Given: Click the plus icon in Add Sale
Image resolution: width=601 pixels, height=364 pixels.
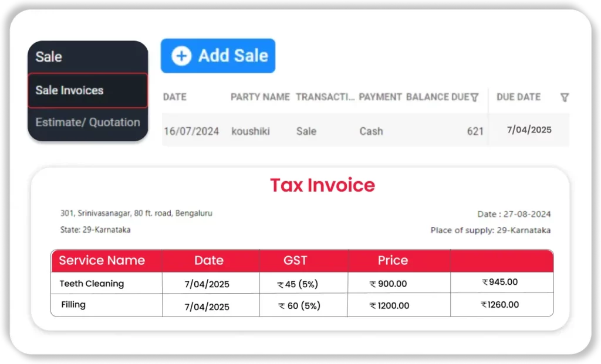Looking at the screenshot, I should click(x=181, y=56).
